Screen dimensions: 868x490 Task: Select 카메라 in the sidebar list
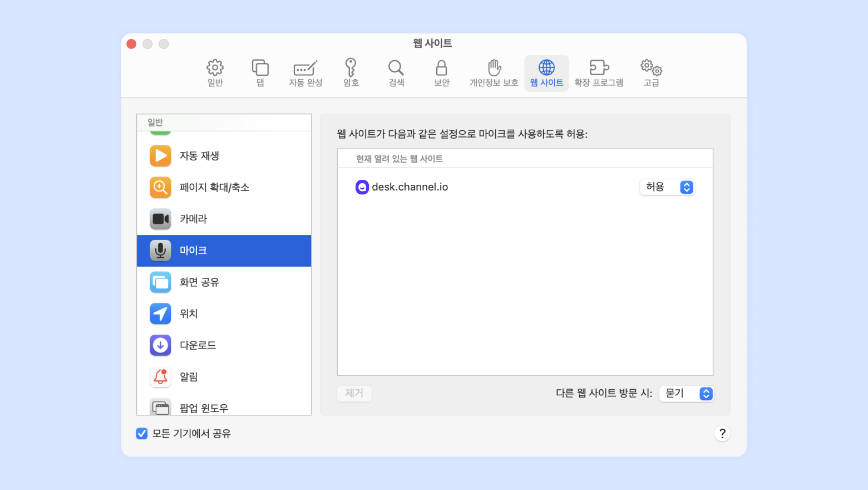224,219
